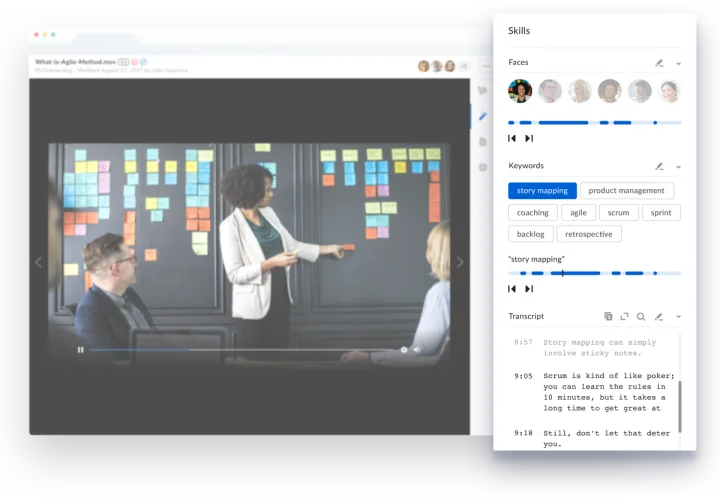Seek on the story mapping timeline
Screen dimensions: 720x498
coord(595,273)
